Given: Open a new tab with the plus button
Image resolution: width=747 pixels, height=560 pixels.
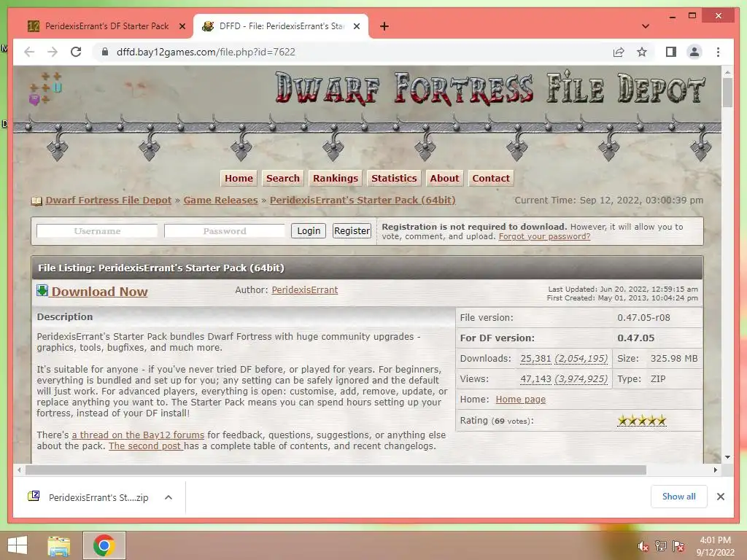Looking at the screenshot, I should tap(384, 26).
